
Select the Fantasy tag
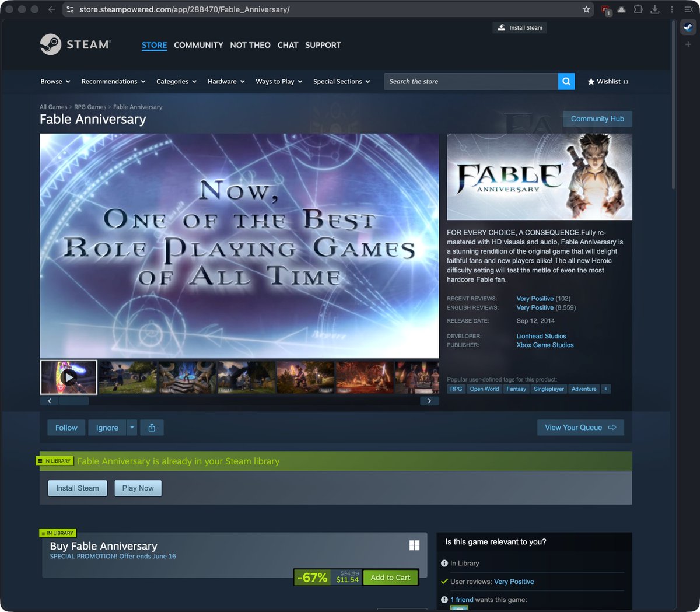(x=516, y=389)
